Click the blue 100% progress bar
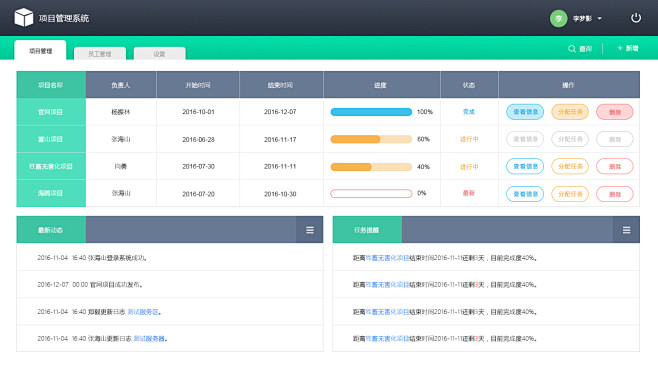658x370 pixels. pos(371,112)
